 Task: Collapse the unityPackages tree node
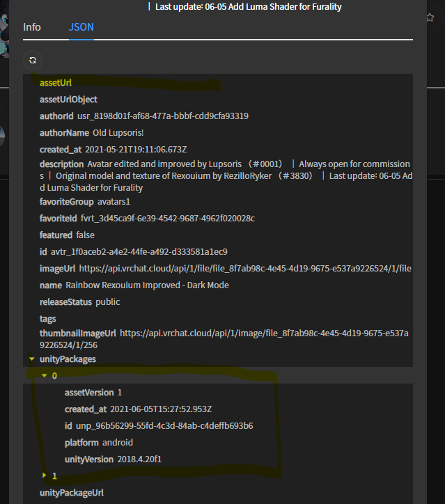[31, 359]
